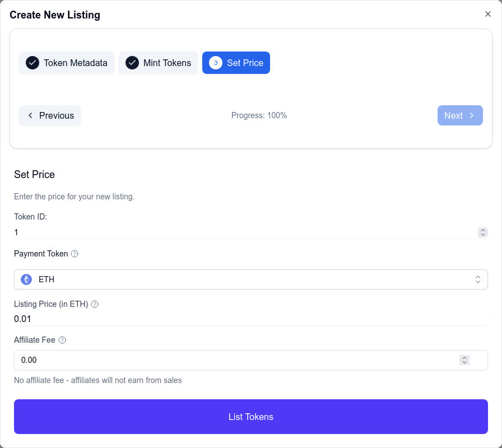Click the left chevron inside the Previous button

click(x=30, y=115)
